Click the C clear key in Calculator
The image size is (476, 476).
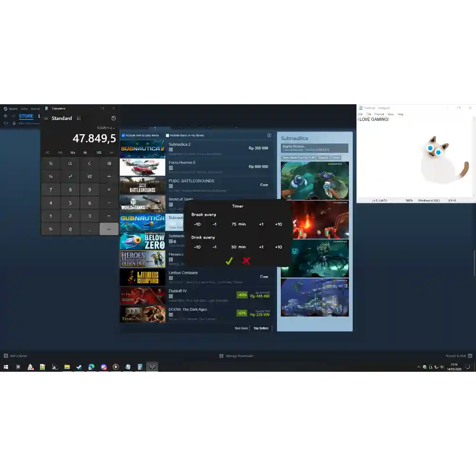tap(89, 163)
